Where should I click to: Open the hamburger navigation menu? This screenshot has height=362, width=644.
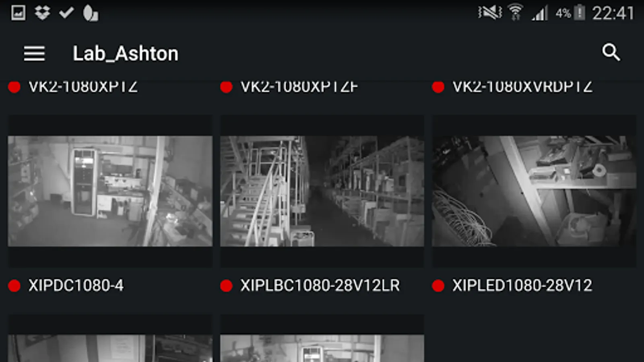[x=34, y=53]
